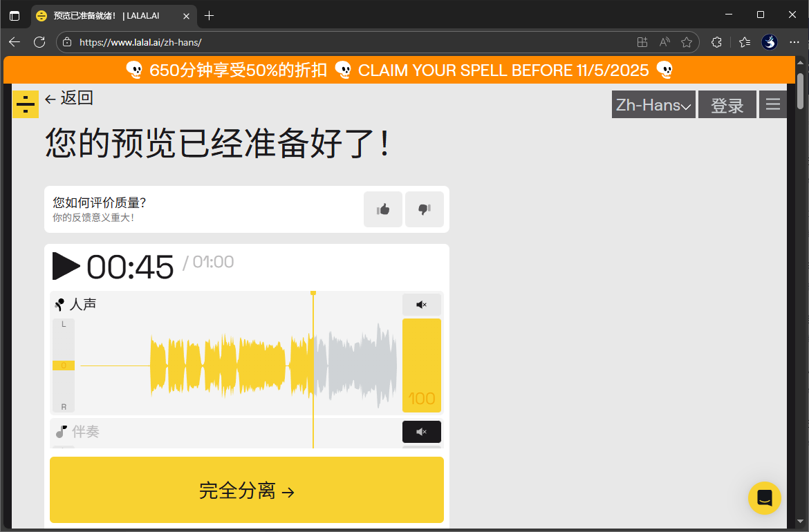809x532 pixels.
Task: Unmute the 伴奏 instrumental track
Action: coord(421,431)
